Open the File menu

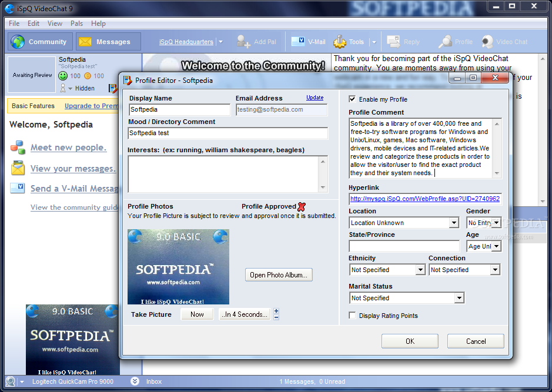click(14, 24)
